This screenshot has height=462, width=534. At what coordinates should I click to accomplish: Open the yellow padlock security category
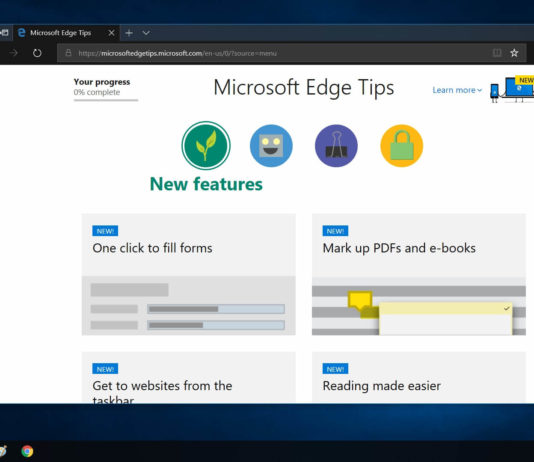tap(402, 146)
